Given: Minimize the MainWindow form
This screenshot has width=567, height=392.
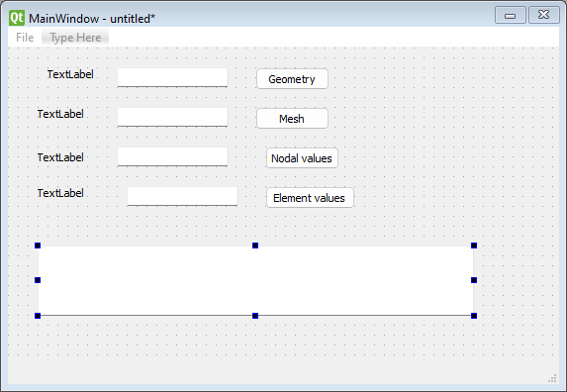Looking at the screenshot, I should pos(511,15).
